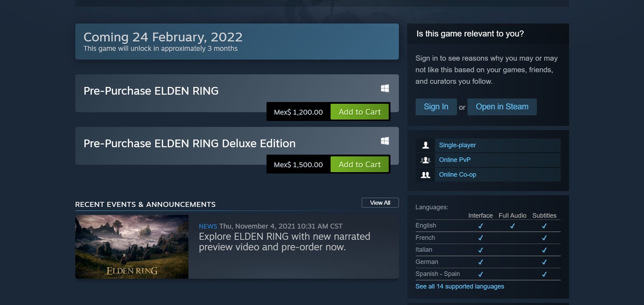Image resolution: width=644 pixels, height=305 pixels.
Task: Expand all 14 supported languages
Action: [459, 286]
